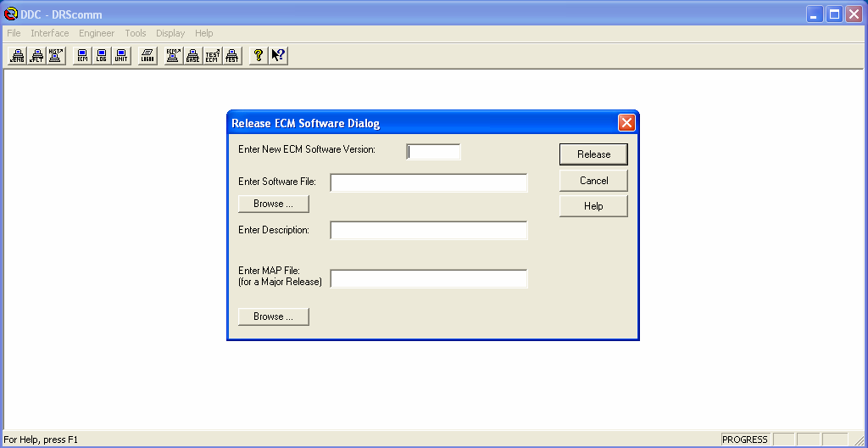Open the Interface menu

point(50,33)
